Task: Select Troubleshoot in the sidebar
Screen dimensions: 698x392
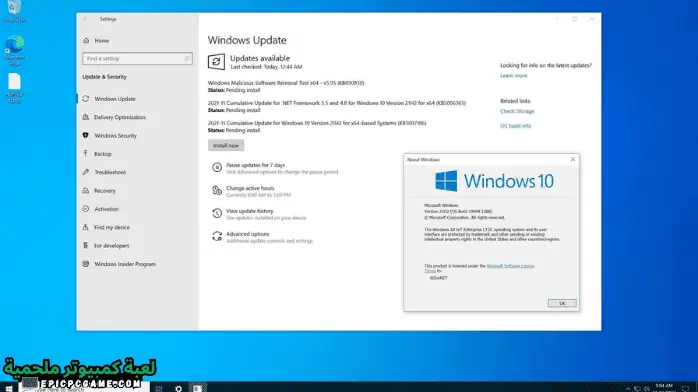Action: tap(110, 172)
